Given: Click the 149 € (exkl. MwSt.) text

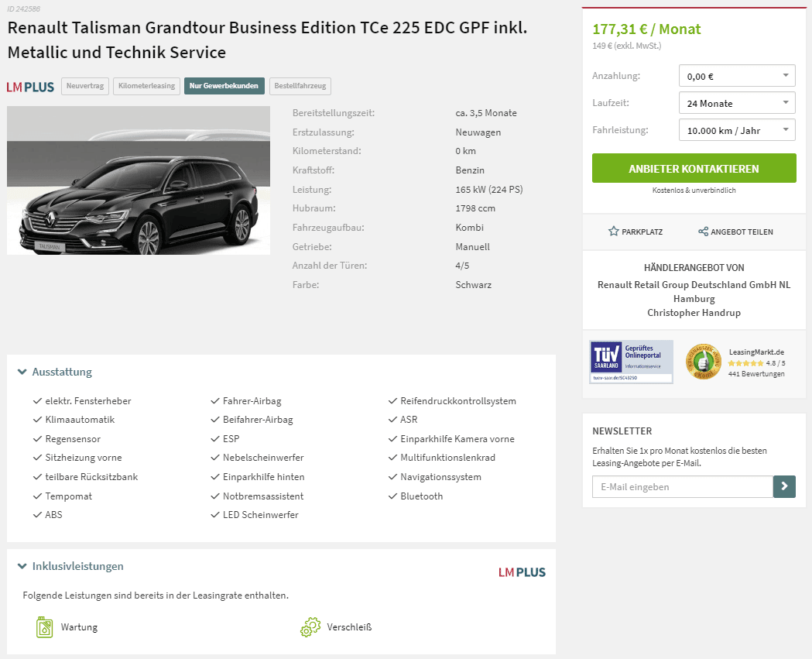Looking at the screenshot, I should [626, 46].
